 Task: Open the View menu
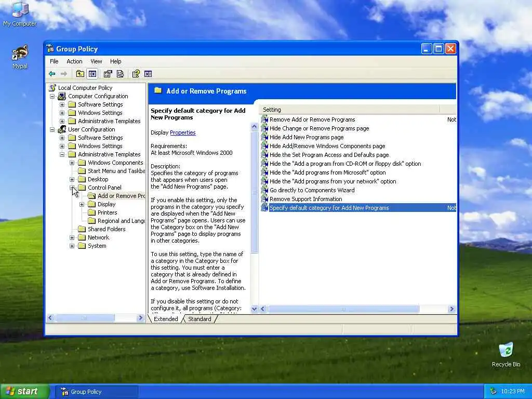click(x=96, y=61)
